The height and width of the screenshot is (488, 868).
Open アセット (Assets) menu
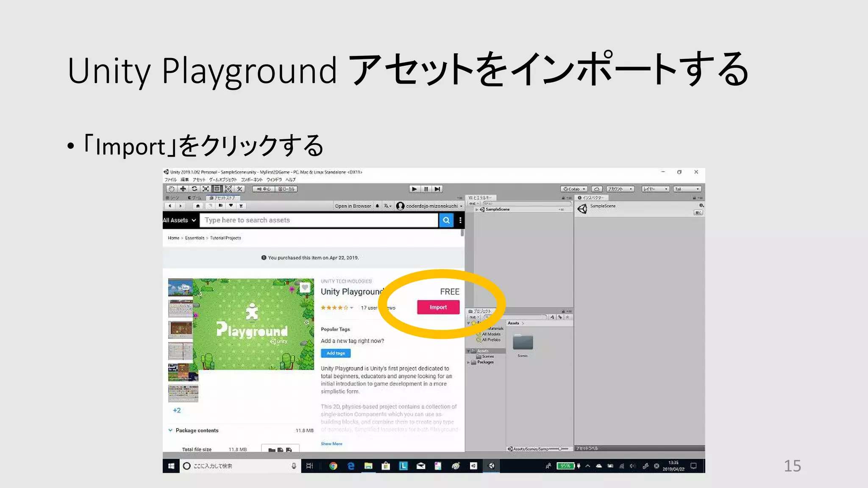click(x=199, y=180)
